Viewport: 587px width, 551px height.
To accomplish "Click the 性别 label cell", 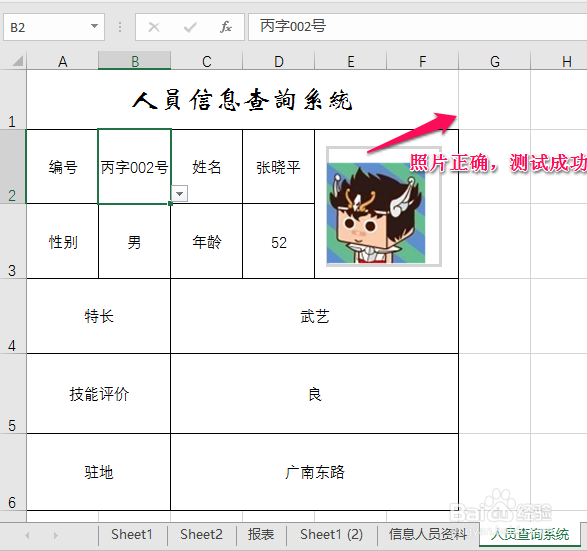I will coord(63,241).
